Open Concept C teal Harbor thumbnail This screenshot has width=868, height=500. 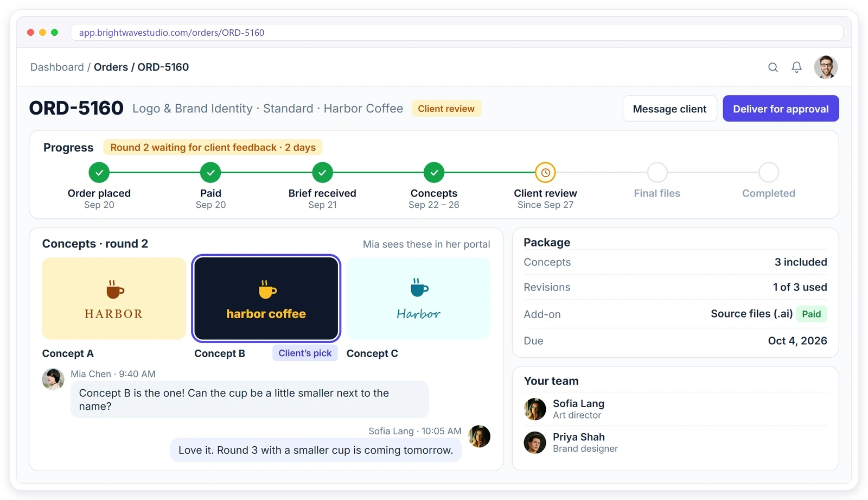pyautogui.click(x=418, y=299)
